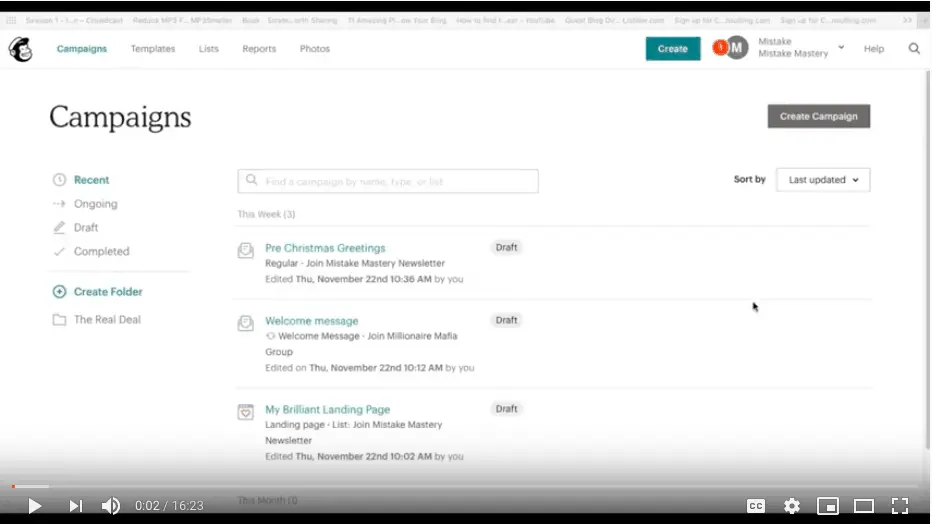
Task: Click the arrow icon beside Ongoing
Action: tap(59, 204)
